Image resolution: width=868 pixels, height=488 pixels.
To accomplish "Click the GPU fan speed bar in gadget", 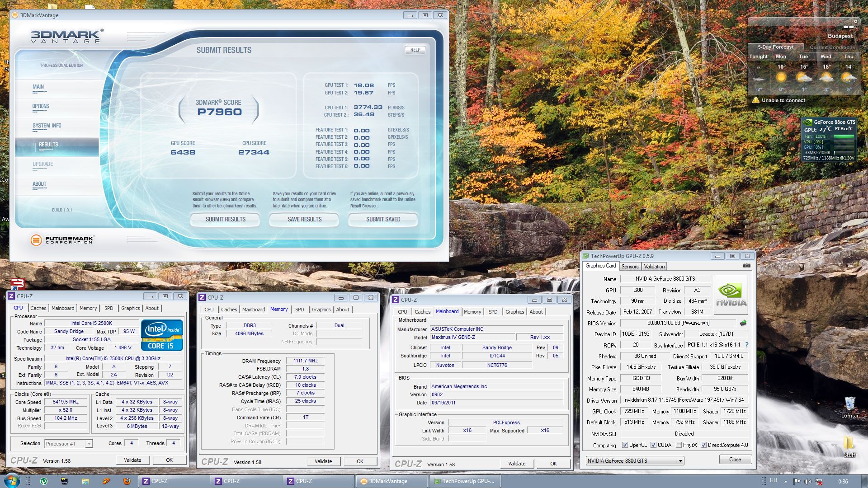I will [843, 136].
